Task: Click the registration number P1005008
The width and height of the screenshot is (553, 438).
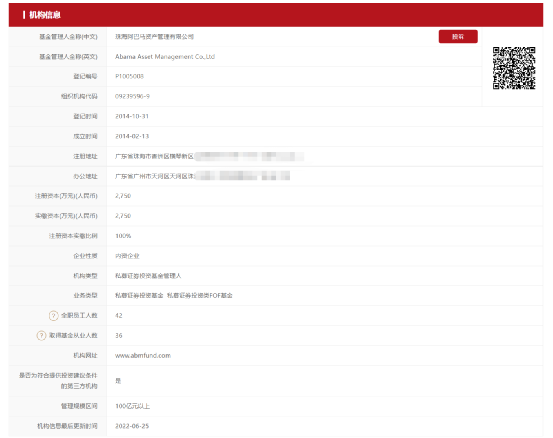Action: tap(129, 76)
